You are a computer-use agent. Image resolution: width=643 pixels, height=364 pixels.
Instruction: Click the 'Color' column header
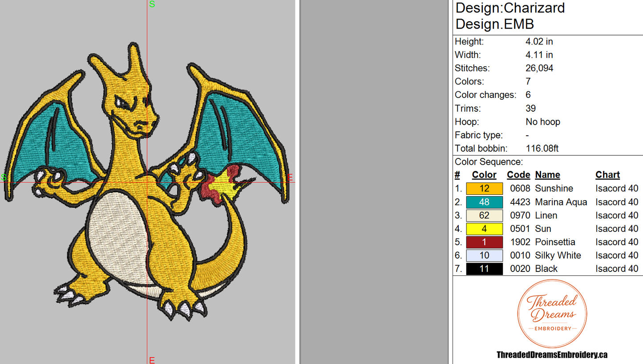pyautogui.click(x=484, y=175)
